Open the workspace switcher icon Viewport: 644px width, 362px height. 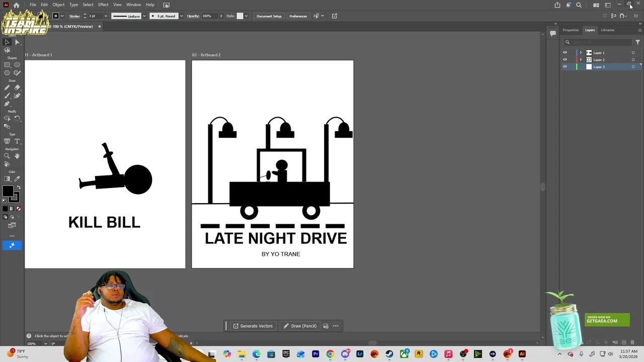point(608,5)
